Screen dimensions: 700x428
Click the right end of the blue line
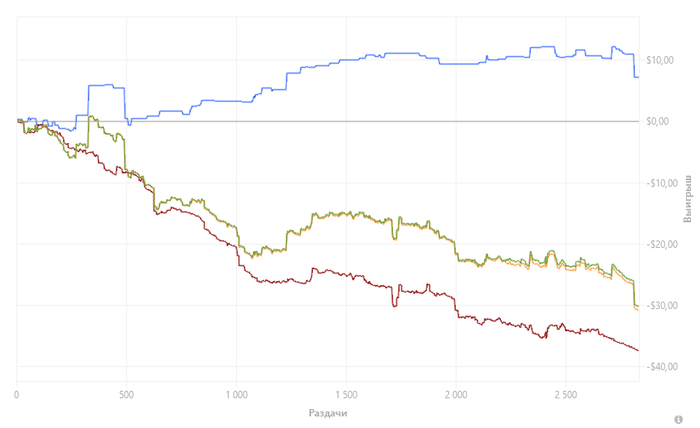638,77
